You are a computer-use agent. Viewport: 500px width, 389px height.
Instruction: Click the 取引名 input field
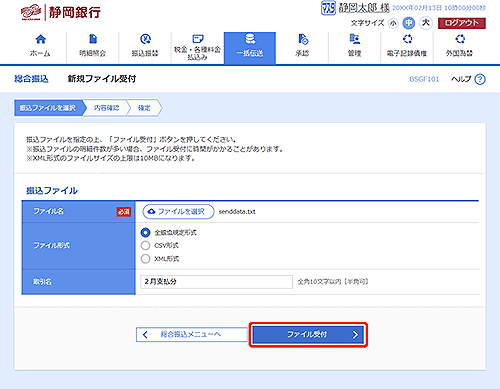coord(217,282)
